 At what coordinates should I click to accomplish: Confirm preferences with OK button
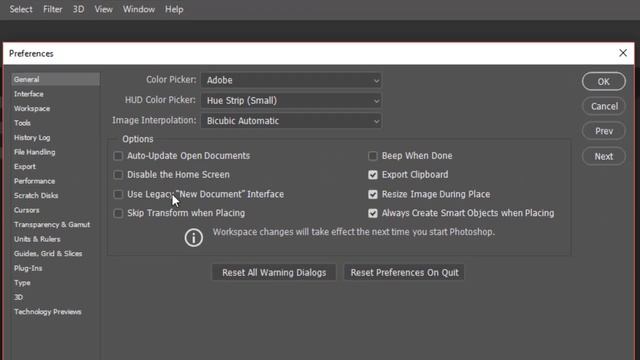(604, 82)
